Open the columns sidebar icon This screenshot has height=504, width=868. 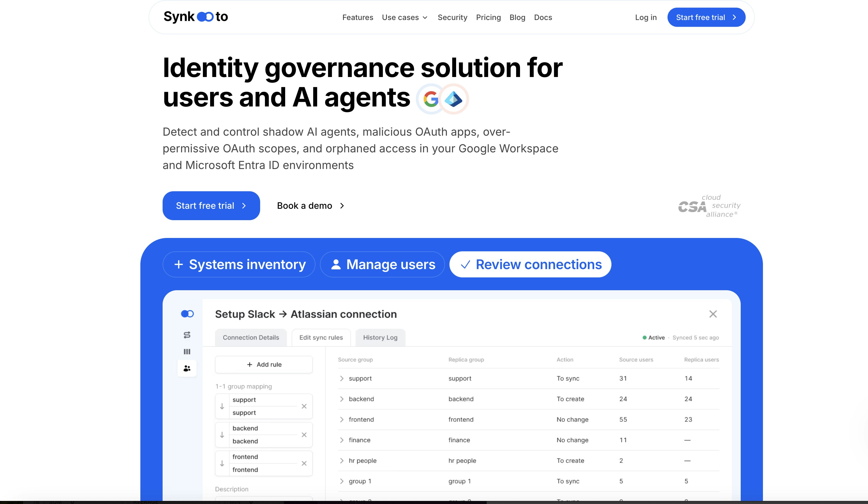(187, 352)
